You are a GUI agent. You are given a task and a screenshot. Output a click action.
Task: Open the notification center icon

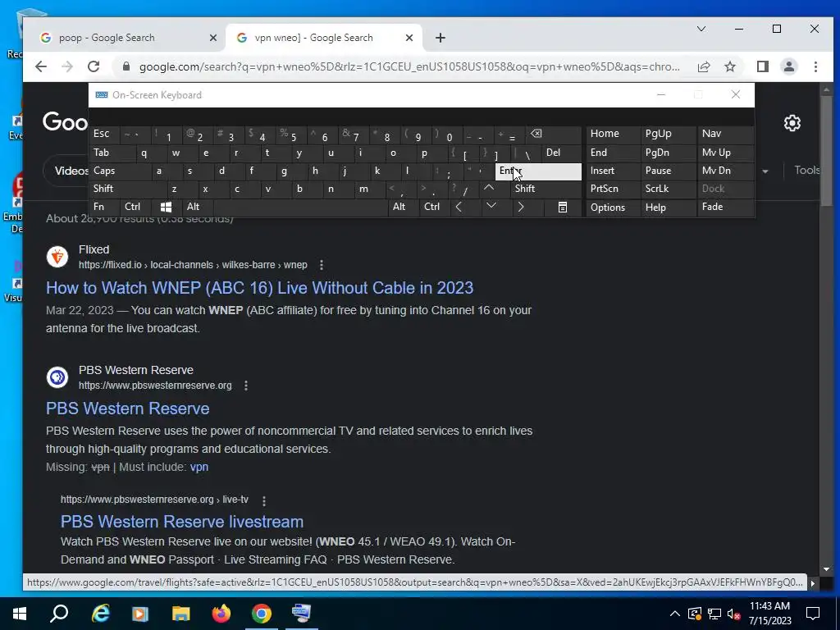pos(813,614)
